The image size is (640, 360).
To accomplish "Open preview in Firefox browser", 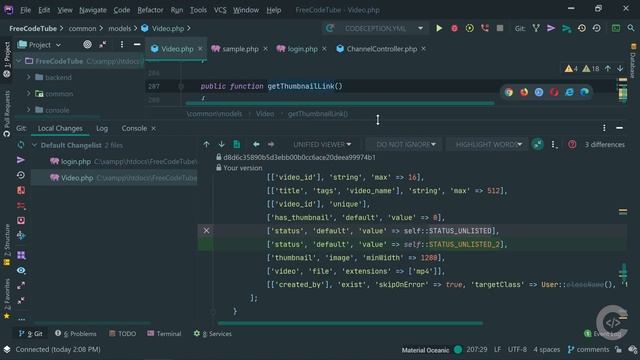I will 524,92.
